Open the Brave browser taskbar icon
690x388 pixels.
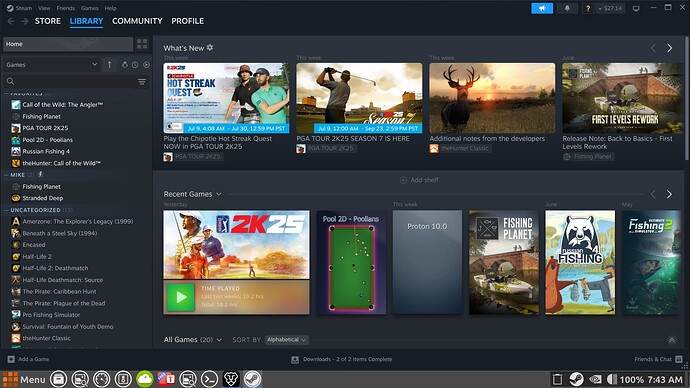click(231, 379)
